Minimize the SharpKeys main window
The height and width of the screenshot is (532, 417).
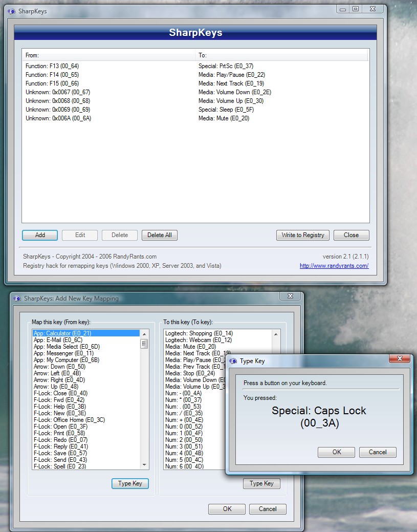[x=343, y=9]
